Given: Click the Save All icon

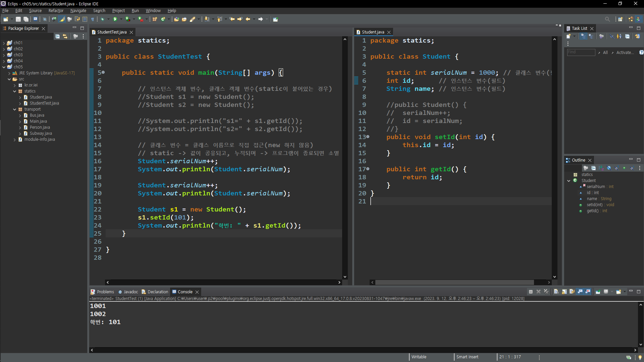Looking at the screenshot, I should (x=26, y=19).
